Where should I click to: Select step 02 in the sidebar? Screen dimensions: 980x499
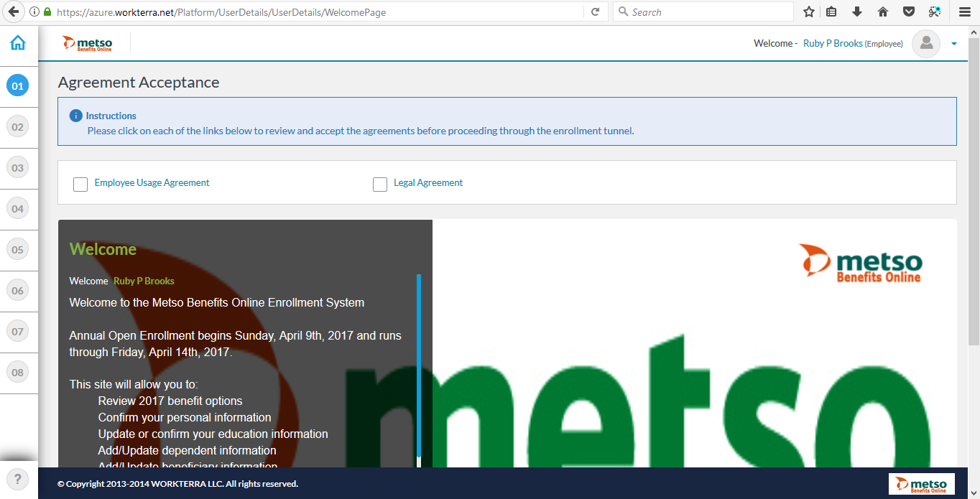pos(17,127)
